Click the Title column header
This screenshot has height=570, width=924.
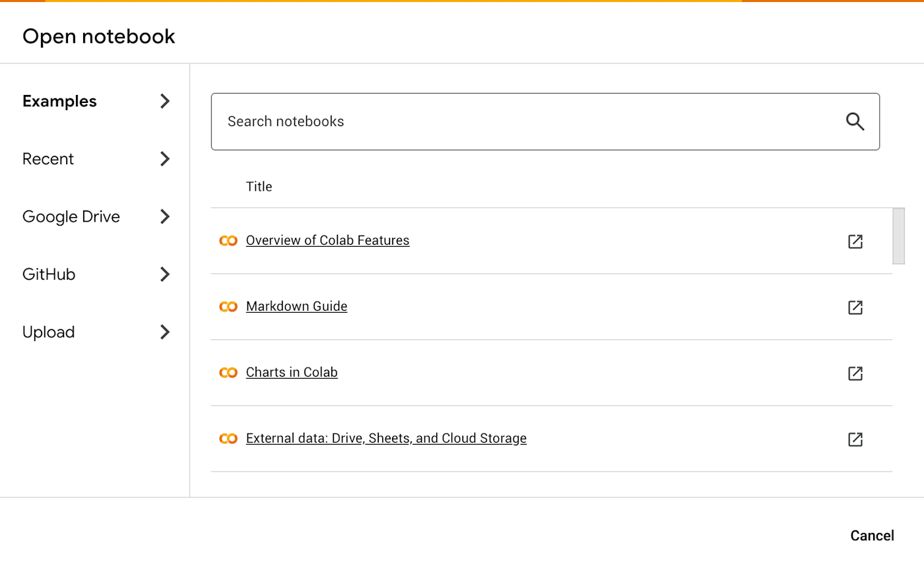coord(259,187)
